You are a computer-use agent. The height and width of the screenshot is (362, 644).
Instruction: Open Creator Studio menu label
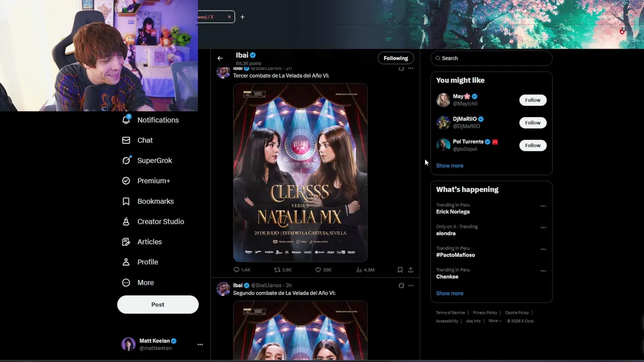pos(160,222)
